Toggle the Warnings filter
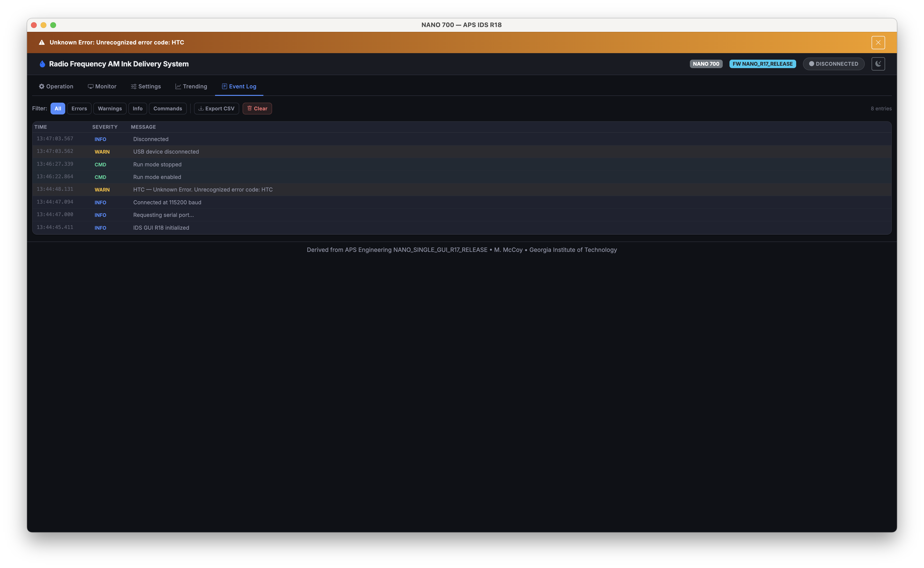924x568 pixels. pos(110,108)
